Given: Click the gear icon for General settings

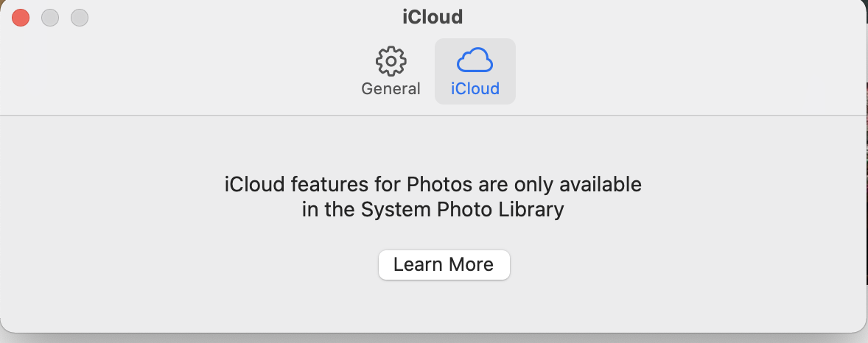Looking at the screenshot, I should tap(391, 61).
